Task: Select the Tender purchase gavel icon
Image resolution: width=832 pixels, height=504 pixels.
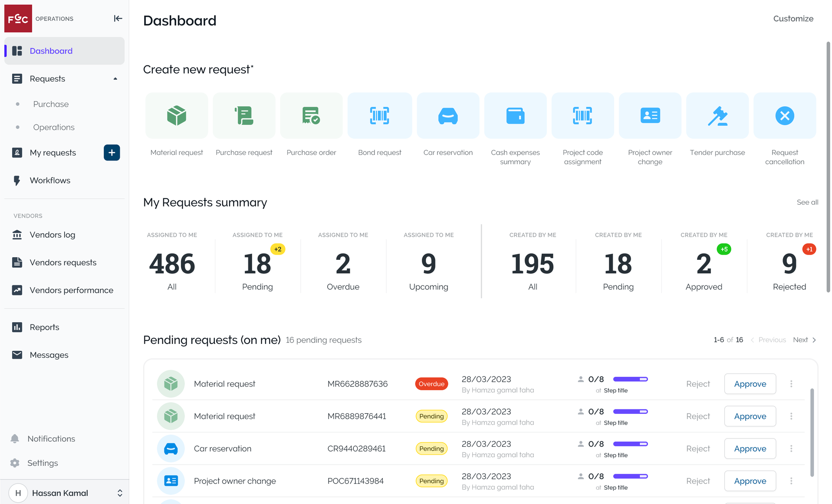Action: [717, 116]
